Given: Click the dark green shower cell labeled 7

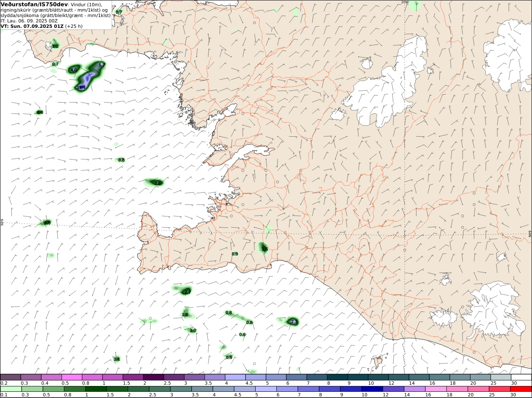Looking at the screenshot, I should click(x=293, y=322).
